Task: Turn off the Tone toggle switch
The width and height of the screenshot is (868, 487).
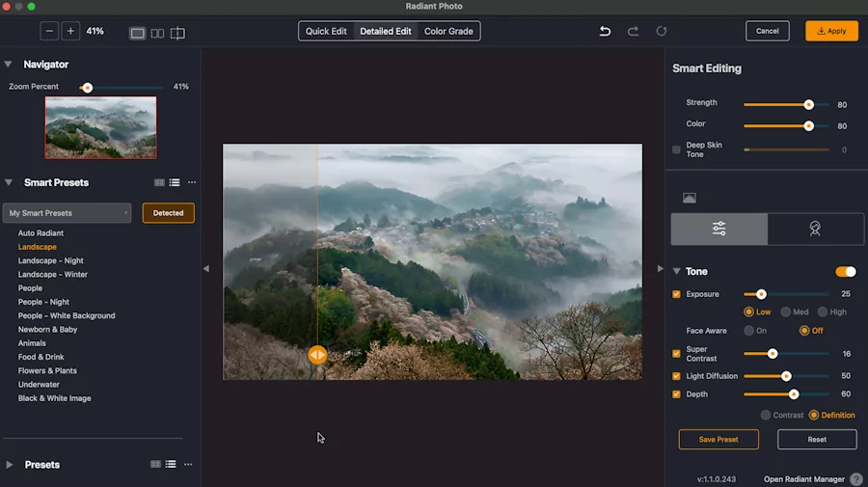Action: coord(846,272)
